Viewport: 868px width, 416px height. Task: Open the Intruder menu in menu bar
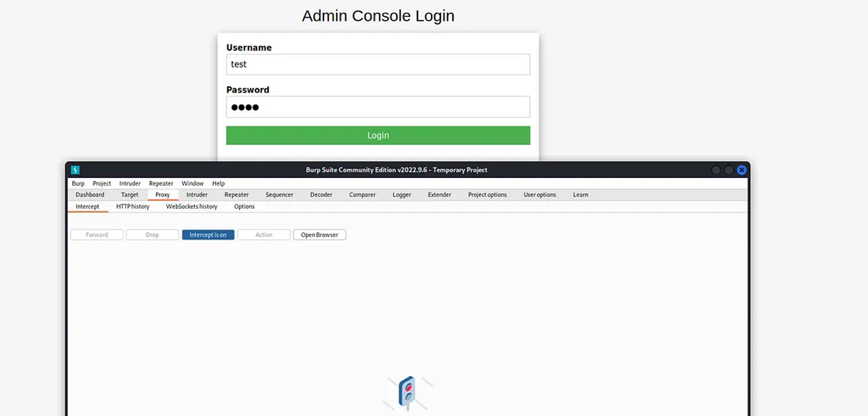tap(130, 183)
